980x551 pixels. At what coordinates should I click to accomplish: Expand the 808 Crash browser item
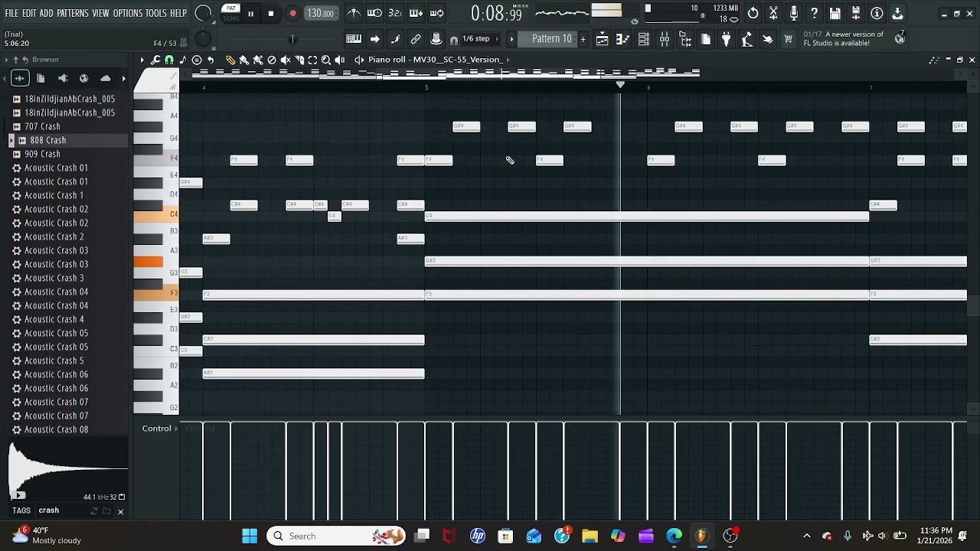[11, 140]
